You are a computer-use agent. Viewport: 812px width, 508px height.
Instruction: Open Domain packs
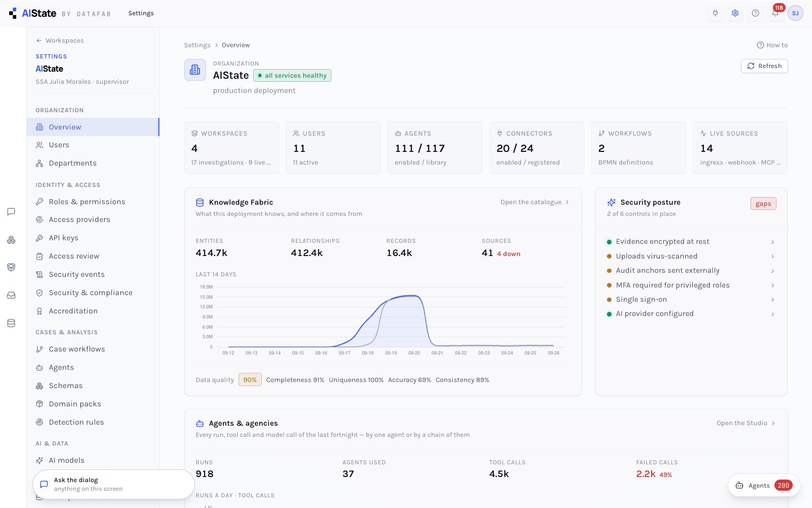coord(93,404)
